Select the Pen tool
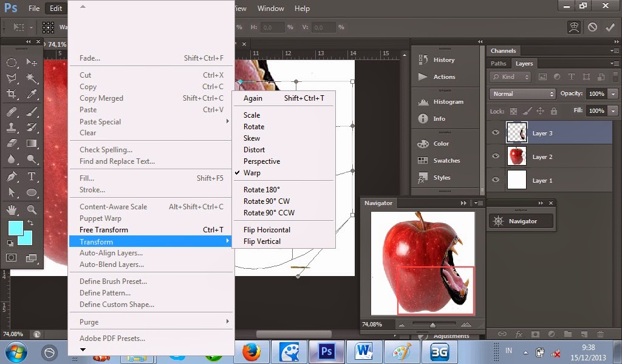This screenshot has width=622, height=364. [x=12, y=177]
